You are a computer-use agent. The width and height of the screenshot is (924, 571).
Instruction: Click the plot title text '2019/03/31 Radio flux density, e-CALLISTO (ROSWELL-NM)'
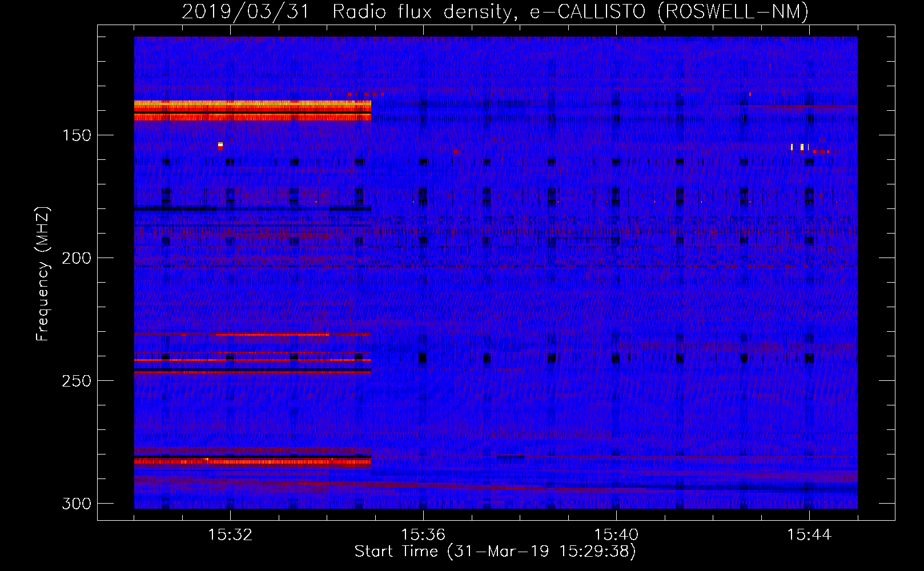click(495, 11)
